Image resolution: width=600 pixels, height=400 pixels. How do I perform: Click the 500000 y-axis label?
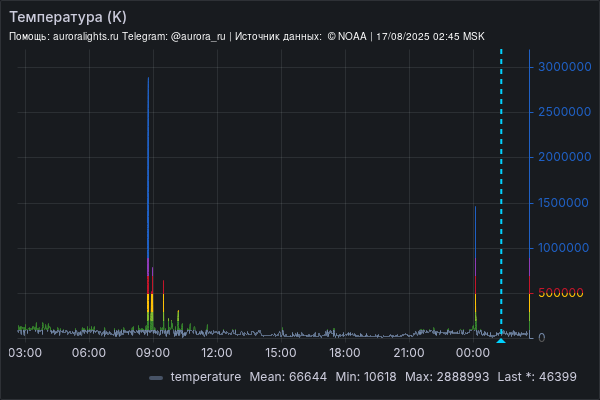(x=561, y=293)
